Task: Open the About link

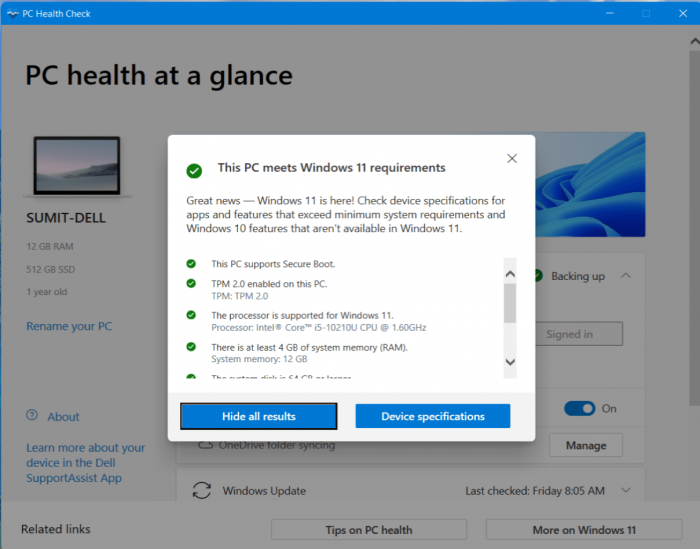Action: coord(63,417)
